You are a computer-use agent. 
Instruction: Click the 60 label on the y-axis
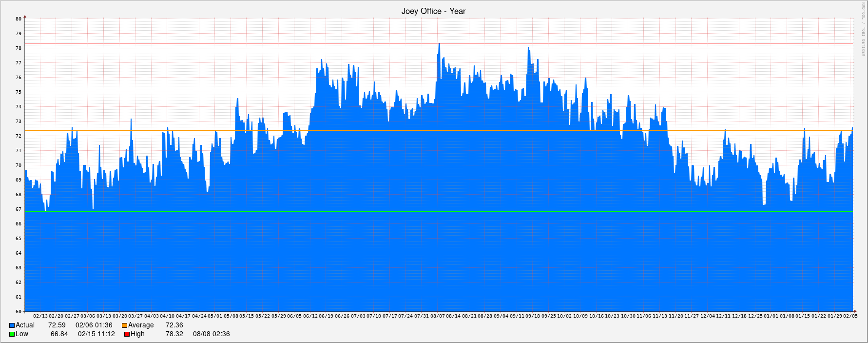[x=19, y=312]
